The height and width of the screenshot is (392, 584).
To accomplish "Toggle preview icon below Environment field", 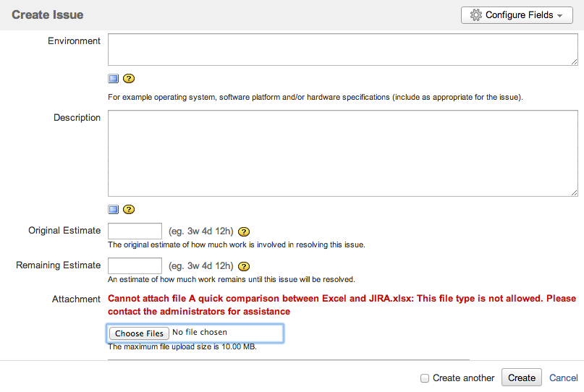I will pyautogui.click(x=114, y=79).
